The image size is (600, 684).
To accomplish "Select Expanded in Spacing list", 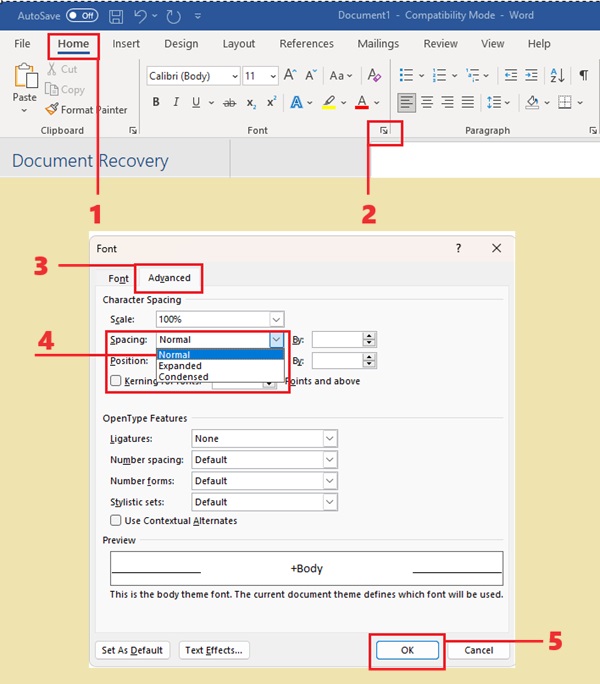I will pyautogui.click(x=220, y=366).
